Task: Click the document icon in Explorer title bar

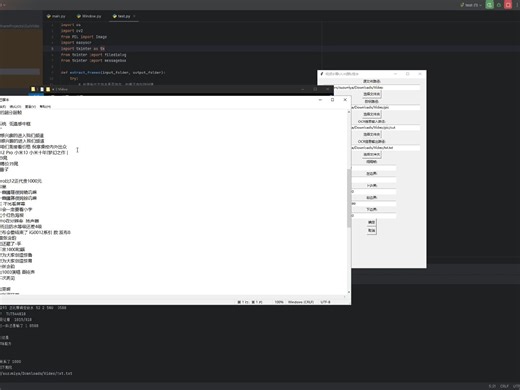Action: (42, 89)
